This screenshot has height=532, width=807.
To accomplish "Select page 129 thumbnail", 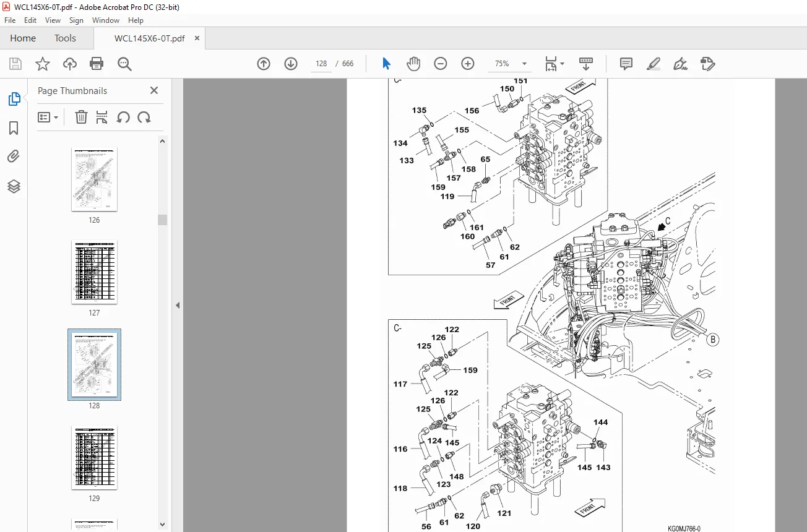I will pos(94,458).
